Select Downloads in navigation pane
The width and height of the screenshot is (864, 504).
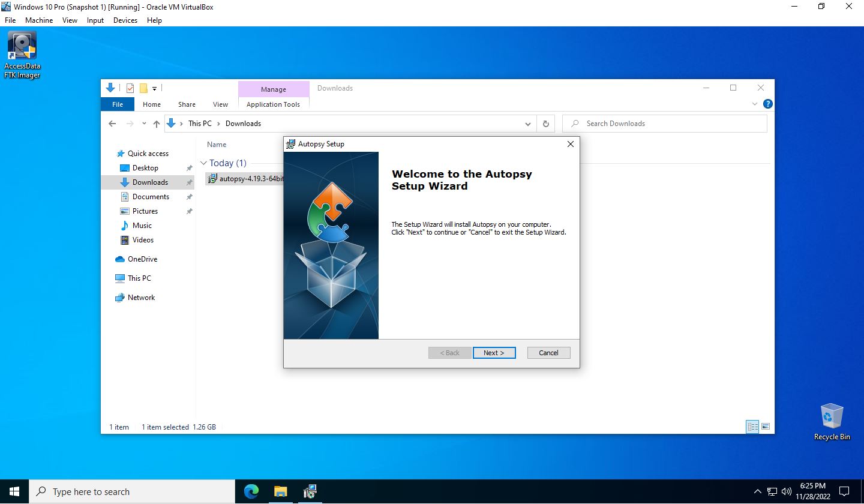(148, 182)
